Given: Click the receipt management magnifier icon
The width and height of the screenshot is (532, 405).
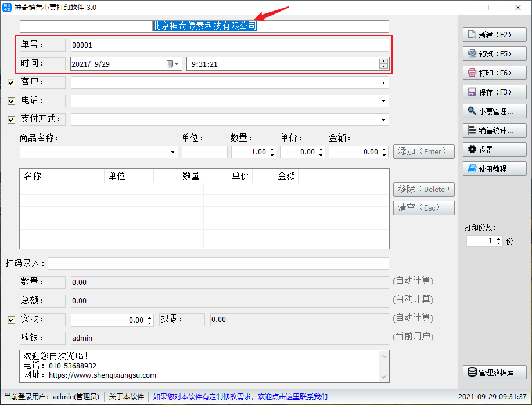Looking at the screenshot, I should pyautogui.click(x=472, y=111).
